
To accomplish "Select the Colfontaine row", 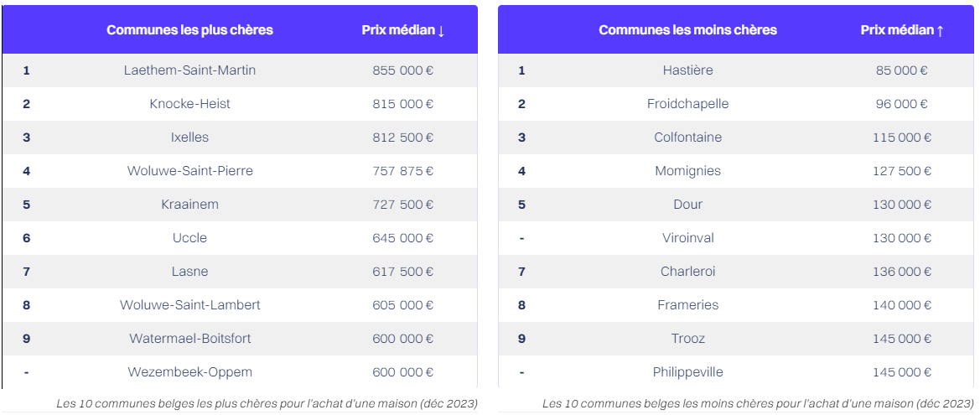I will (x=687, y=137).
